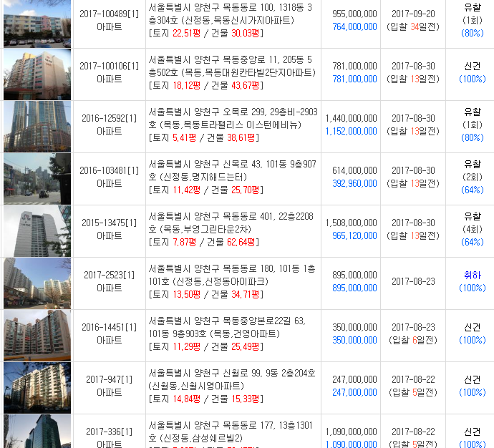The image size is (494, 448).
Task: Open case number 2016-14451[1]
Action: point(109,328)
